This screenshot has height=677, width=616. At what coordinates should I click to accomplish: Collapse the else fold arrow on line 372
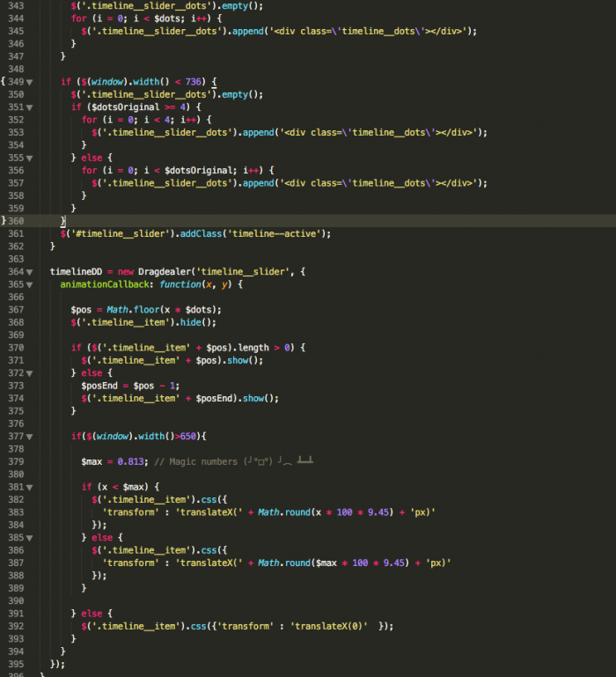tap(29, 373)
